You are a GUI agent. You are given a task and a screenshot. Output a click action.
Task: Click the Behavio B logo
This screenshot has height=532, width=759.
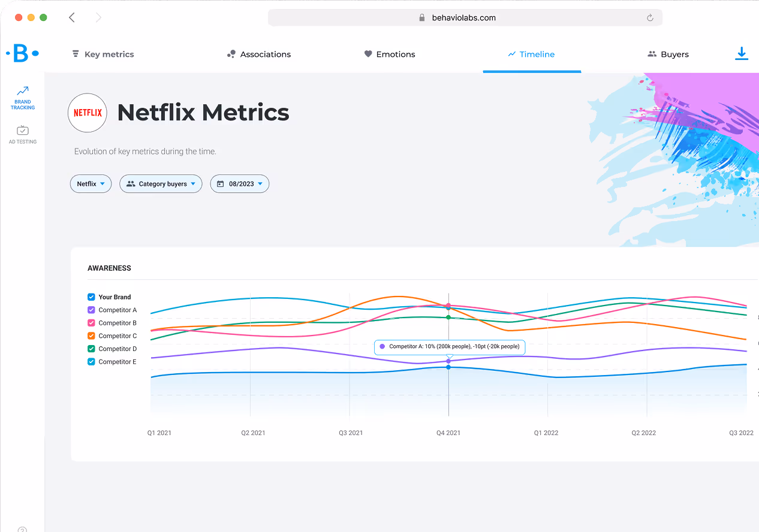[22, 53]
